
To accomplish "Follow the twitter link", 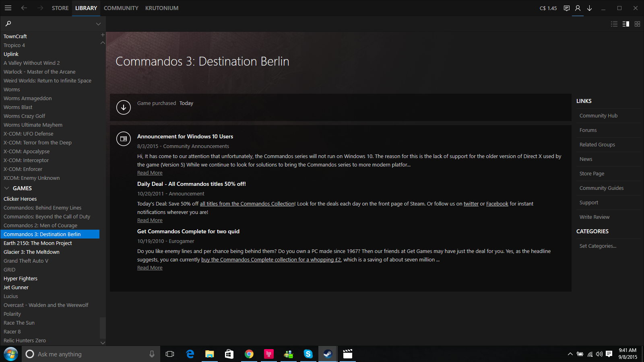I will (x=471, y=204).
